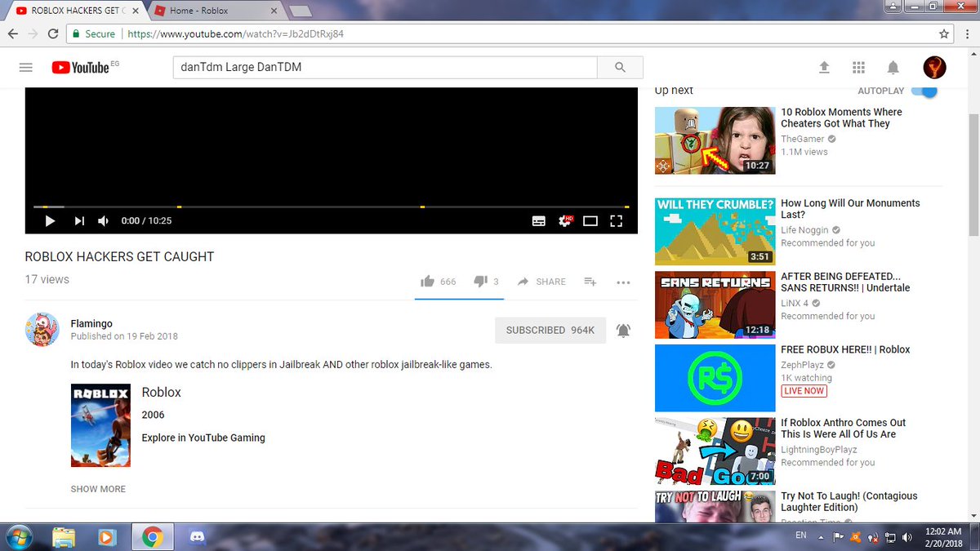The height and width of the screenshot is (551, 980).
Task: Open the Flamingo channel avatar
Action: tap(42, 329)
